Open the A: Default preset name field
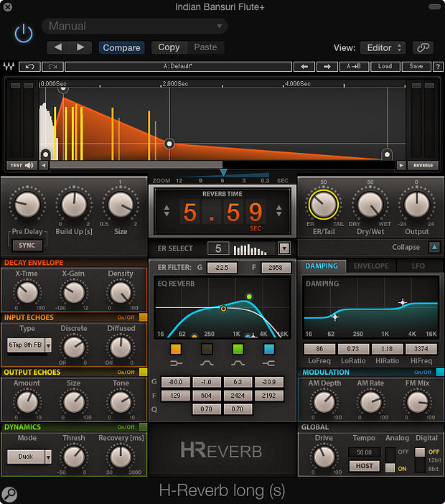 coord(178,67)
